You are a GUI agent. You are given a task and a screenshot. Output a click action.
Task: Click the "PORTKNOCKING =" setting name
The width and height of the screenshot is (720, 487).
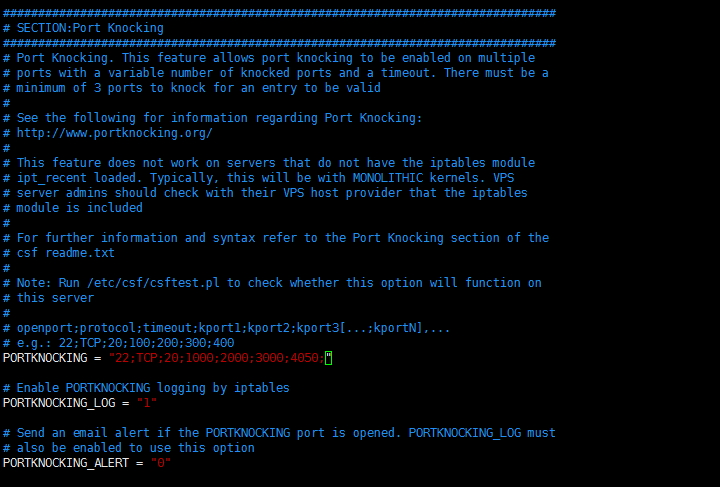(50, 358)
